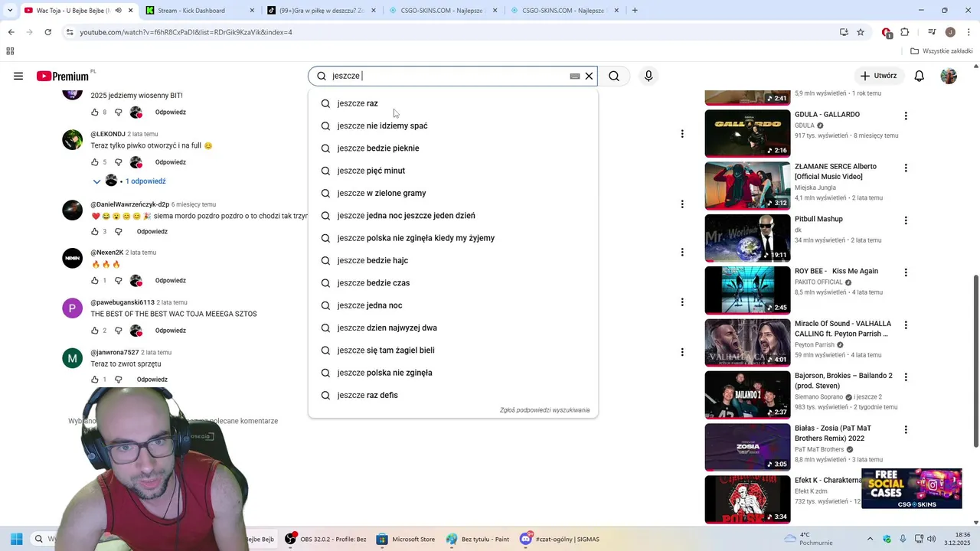
Task: Select suggestion jeszcze pięć minut
Action: point(452,171)
